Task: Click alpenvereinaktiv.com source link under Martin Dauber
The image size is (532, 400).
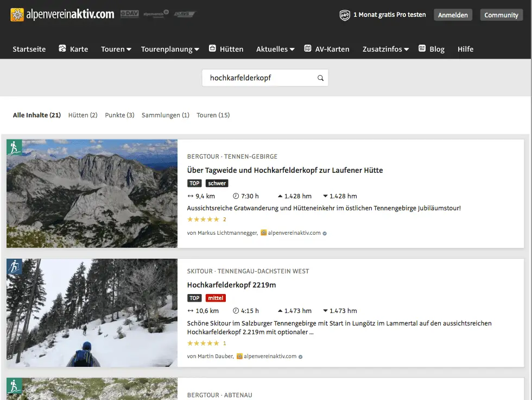Action: coord(270,356)
